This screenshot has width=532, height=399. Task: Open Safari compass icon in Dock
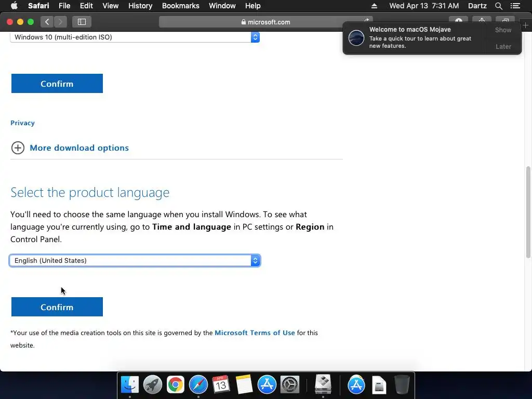198,385
